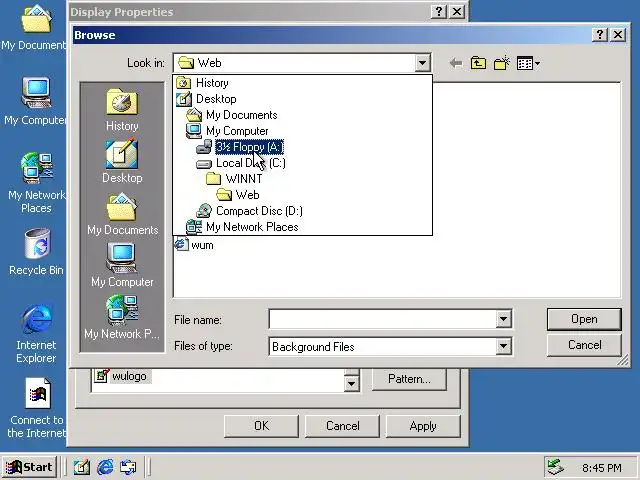Cancel the Browse dialog
The width and height of the screenshot is (640, 480).
[x=584, y=345]
